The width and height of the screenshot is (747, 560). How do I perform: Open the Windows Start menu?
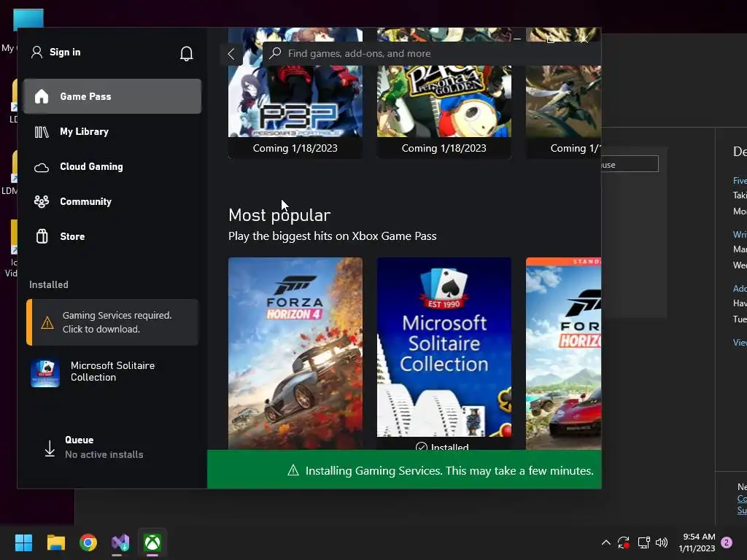pos(23,542)
